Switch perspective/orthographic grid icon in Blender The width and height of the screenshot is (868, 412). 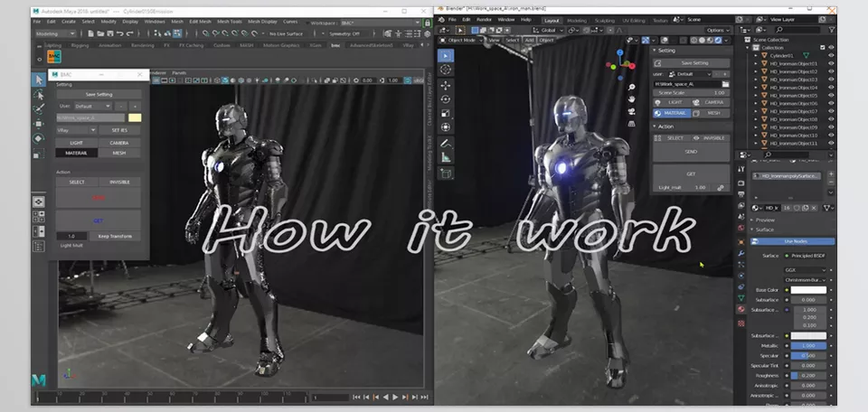[632, 124]
